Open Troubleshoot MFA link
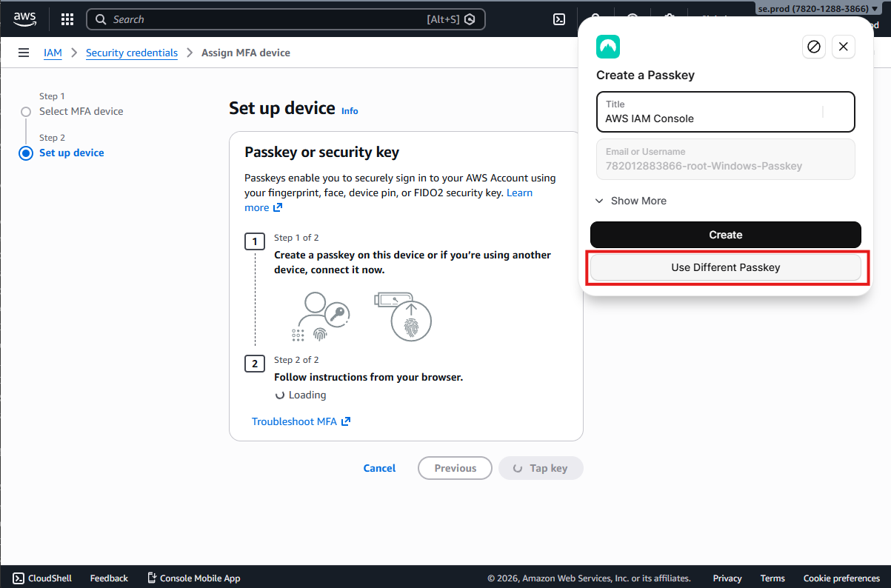The width and height of the screenshot is (891, 588). coord(294,421)
